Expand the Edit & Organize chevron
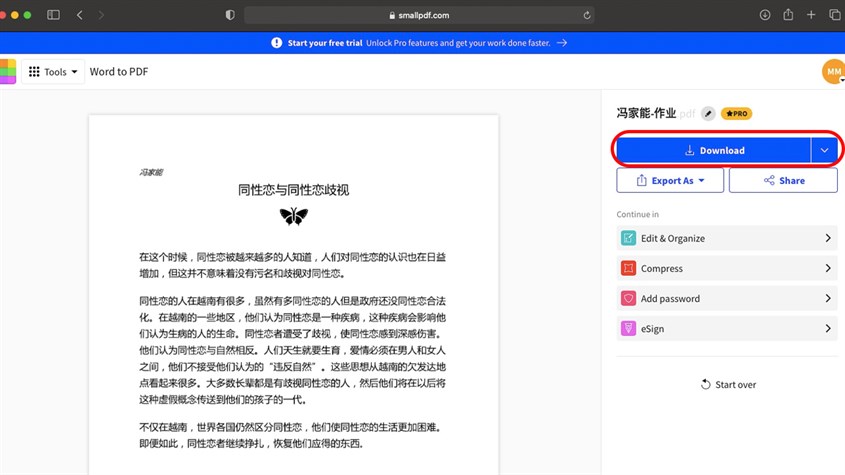Screen dimensions: 845x475 click(828, 238)
